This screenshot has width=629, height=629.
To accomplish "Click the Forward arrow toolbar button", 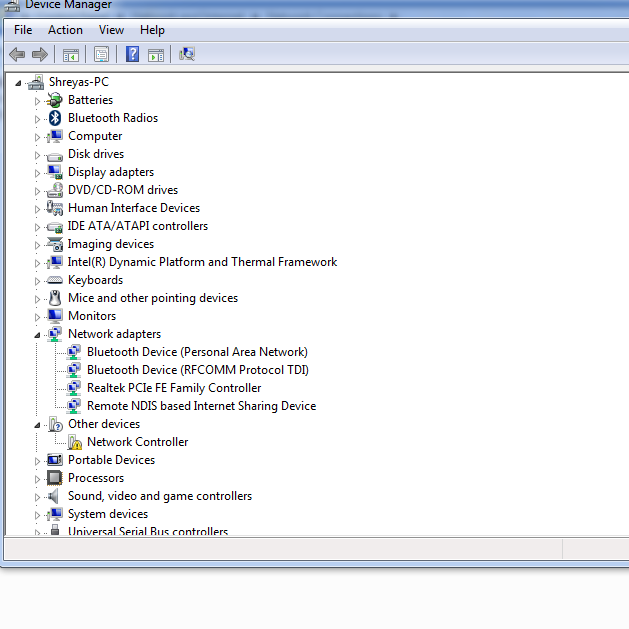I will pos(40,54).
